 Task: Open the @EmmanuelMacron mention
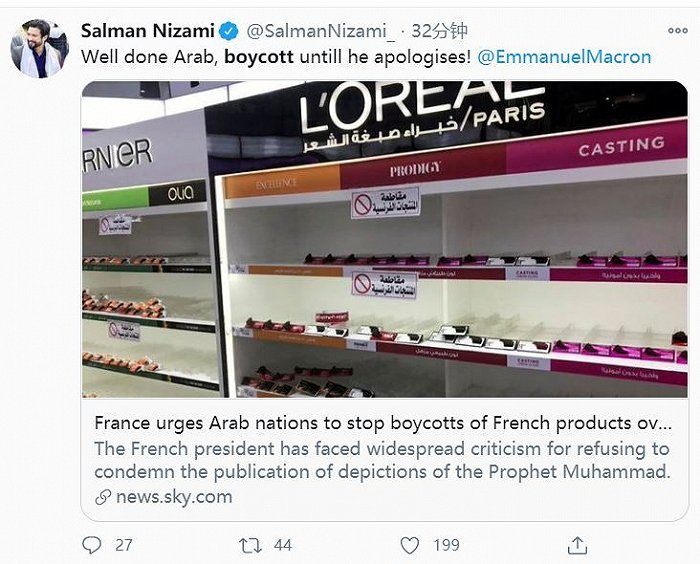[564, 57]
